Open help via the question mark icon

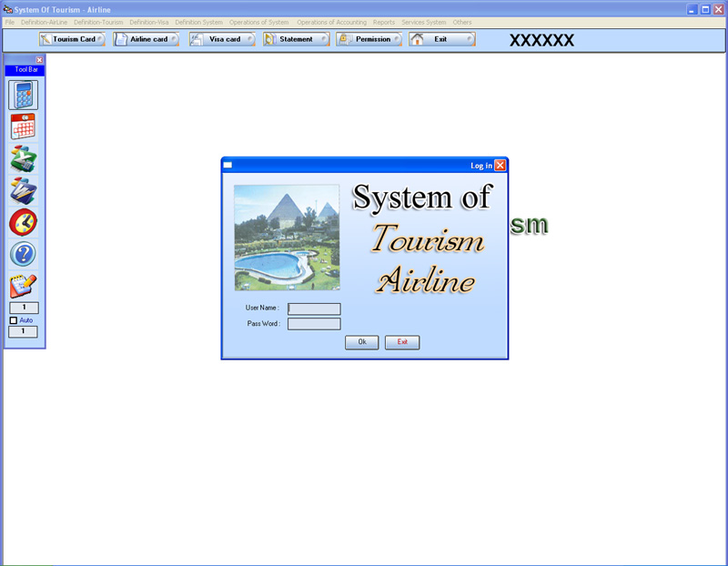(24, 254)
